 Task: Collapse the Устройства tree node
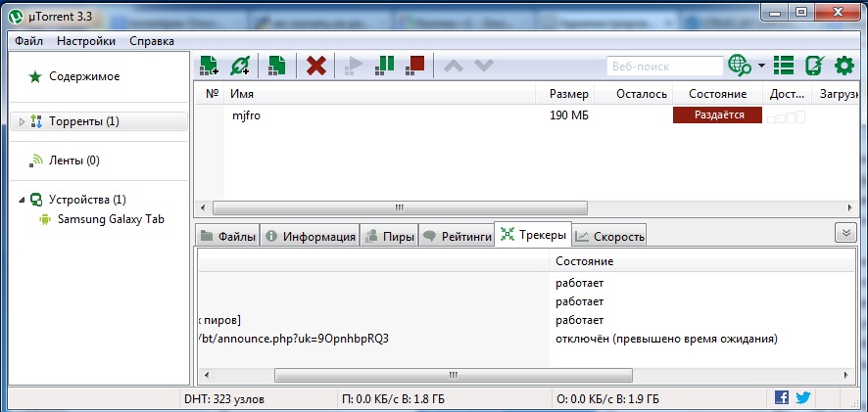click(x=23, y=200)
